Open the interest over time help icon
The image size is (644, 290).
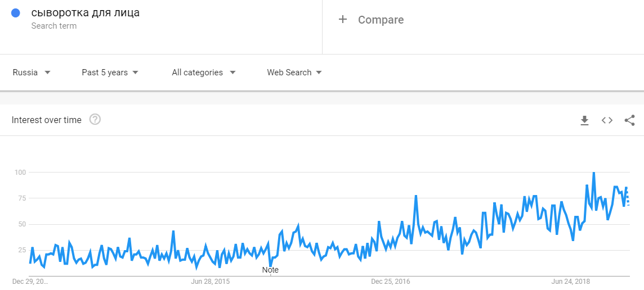[95, 120]
